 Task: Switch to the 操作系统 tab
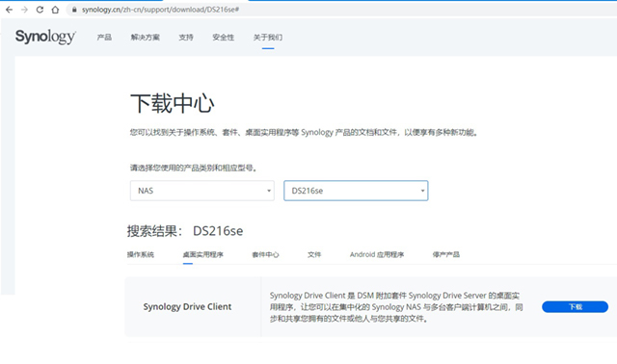click(141, 255)
